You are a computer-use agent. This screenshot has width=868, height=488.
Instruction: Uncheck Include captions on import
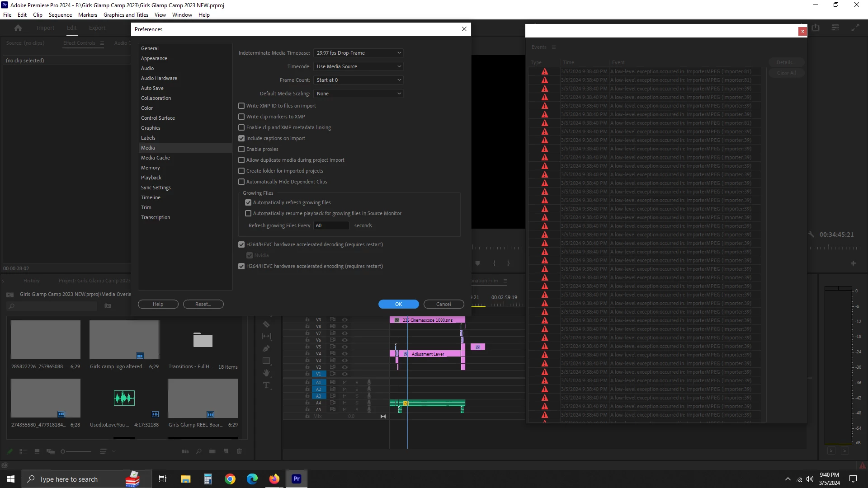point(241,138)
